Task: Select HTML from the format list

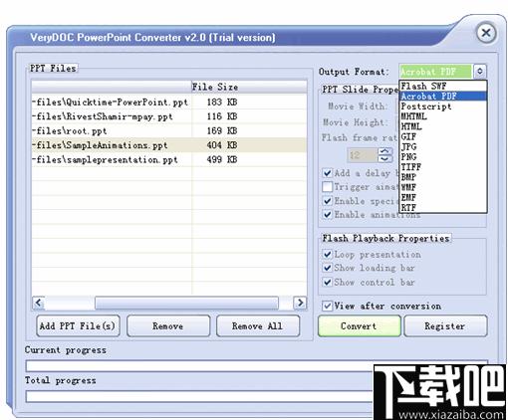Action: tap(443, 126)
